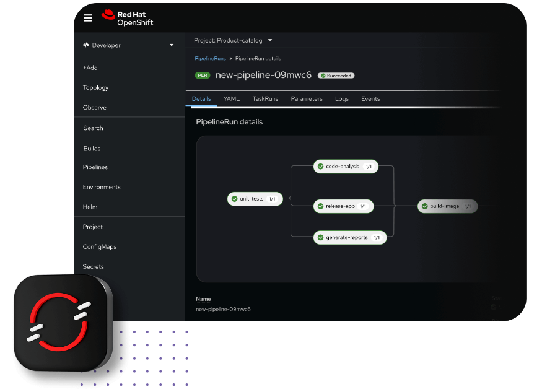The width and height of the screenshot is (542, 392).
Task: Open Project in the sidebar
Action: tap(93, 227)
